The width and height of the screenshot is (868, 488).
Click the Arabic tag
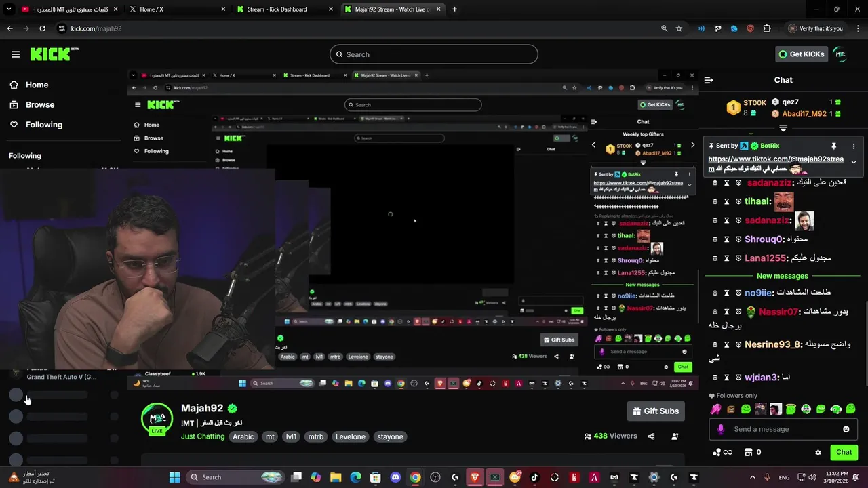[243, 436]
